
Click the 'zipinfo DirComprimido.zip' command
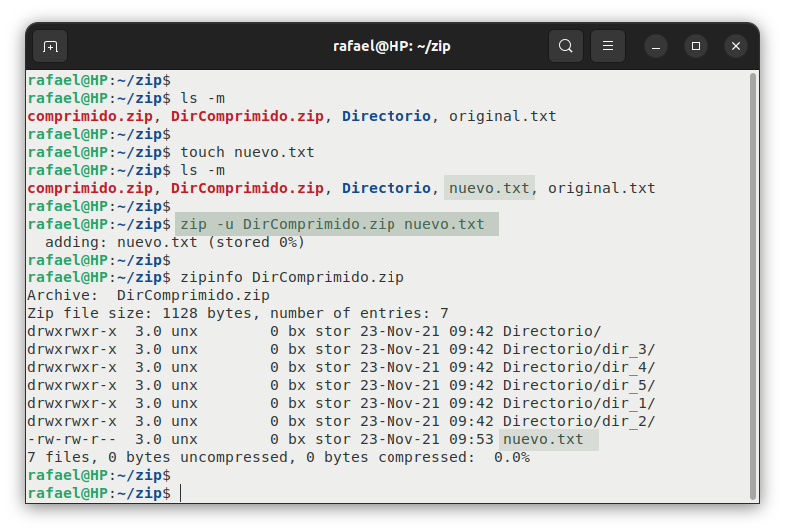coord(292,277)
